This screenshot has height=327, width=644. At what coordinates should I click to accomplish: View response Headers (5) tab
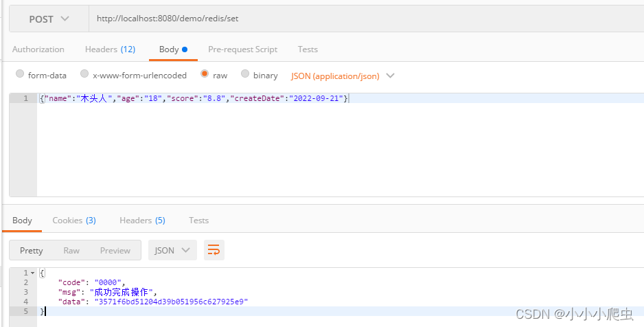click(x=142, y=221)
